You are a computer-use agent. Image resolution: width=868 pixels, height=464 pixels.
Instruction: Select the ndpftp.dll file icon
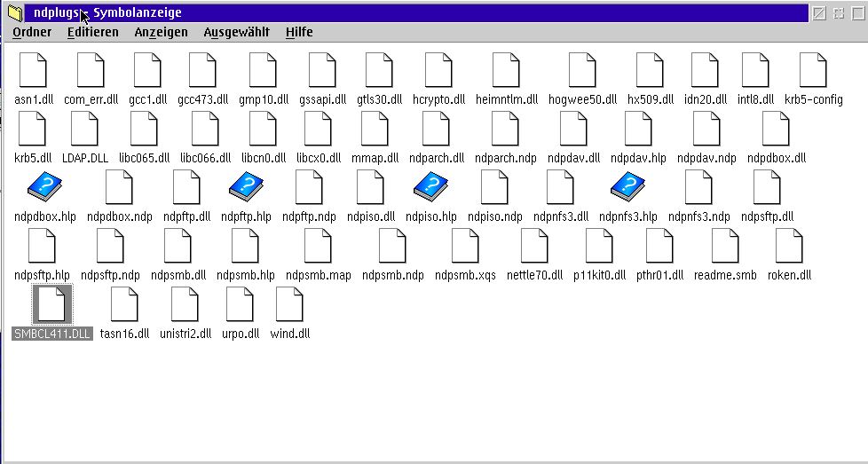[186, 187]
